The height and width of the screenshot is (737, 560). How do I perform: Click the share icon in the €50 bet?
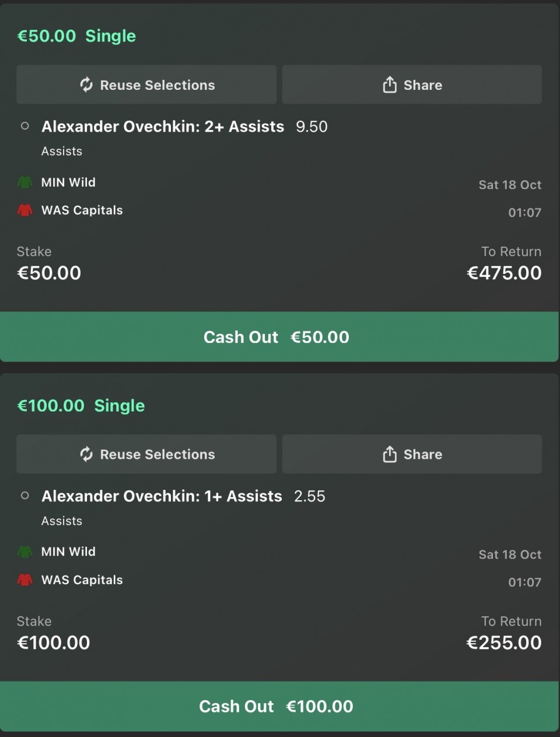390,85
